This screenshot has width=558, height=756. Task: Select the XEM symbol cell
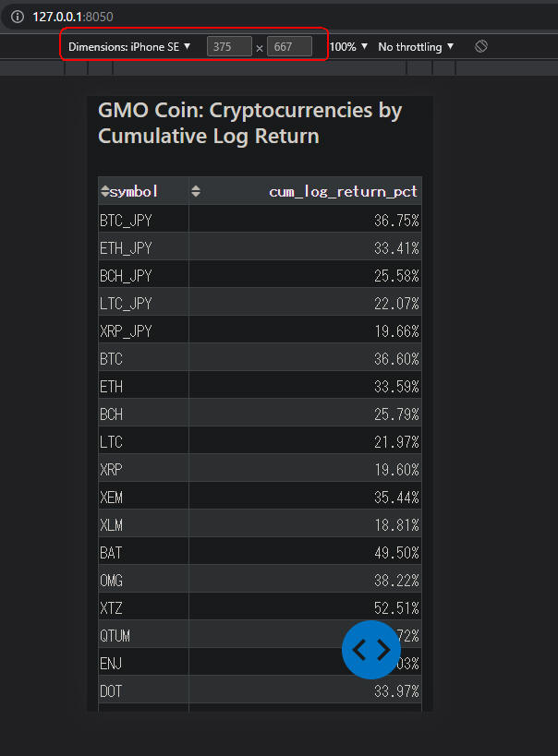point(143,498)
